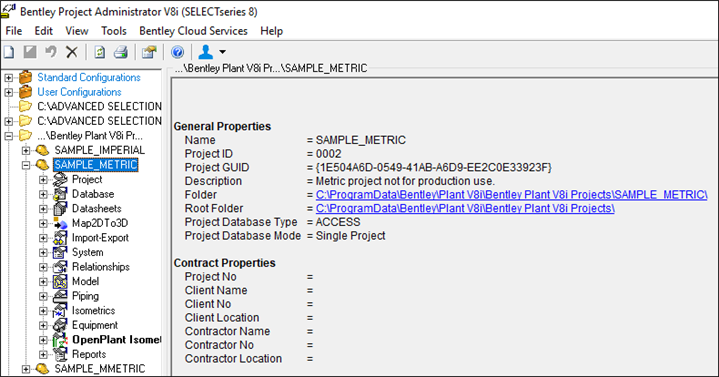
Task: Open the Tools menu
Action: click(114, 31)
